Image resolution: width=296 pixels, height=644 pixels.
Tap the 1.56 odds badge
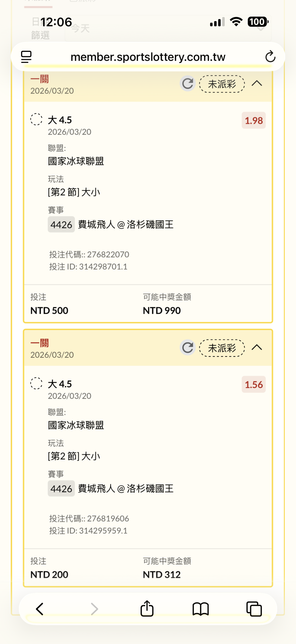(x=254, y=384)
